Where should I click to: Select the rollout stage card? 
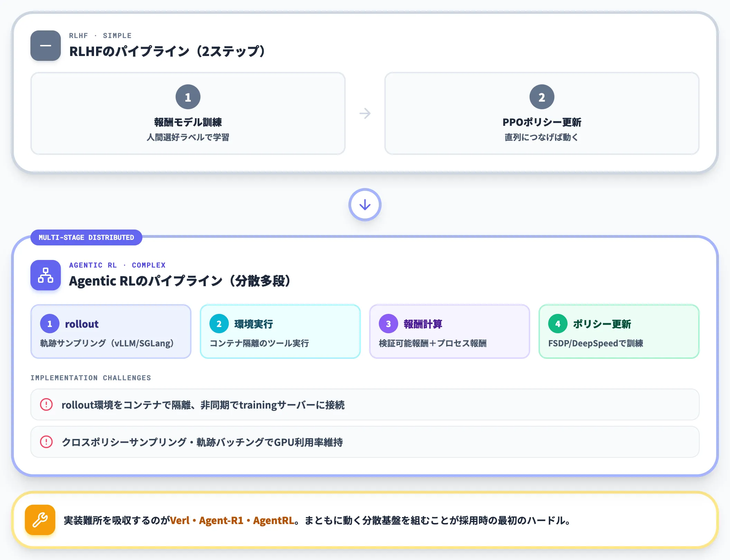coord(111,331)
